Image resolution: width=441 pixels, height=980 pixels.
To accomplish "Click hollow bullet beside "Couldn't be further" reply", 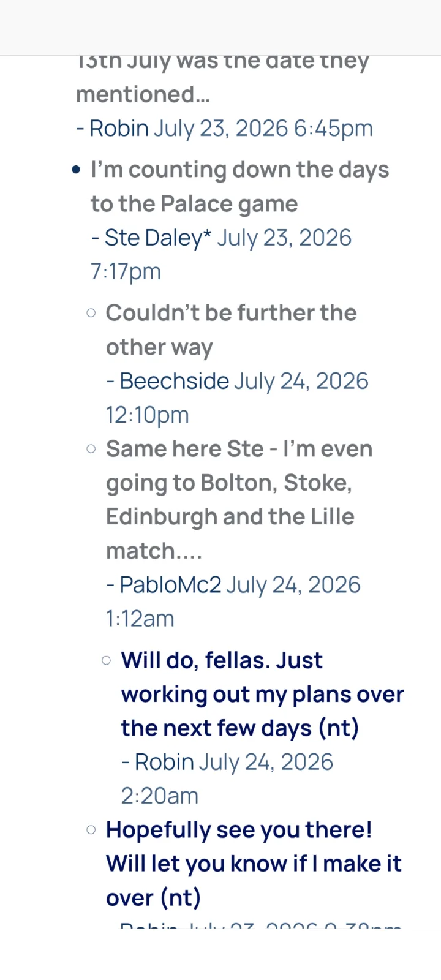I will tap(91, 313).
